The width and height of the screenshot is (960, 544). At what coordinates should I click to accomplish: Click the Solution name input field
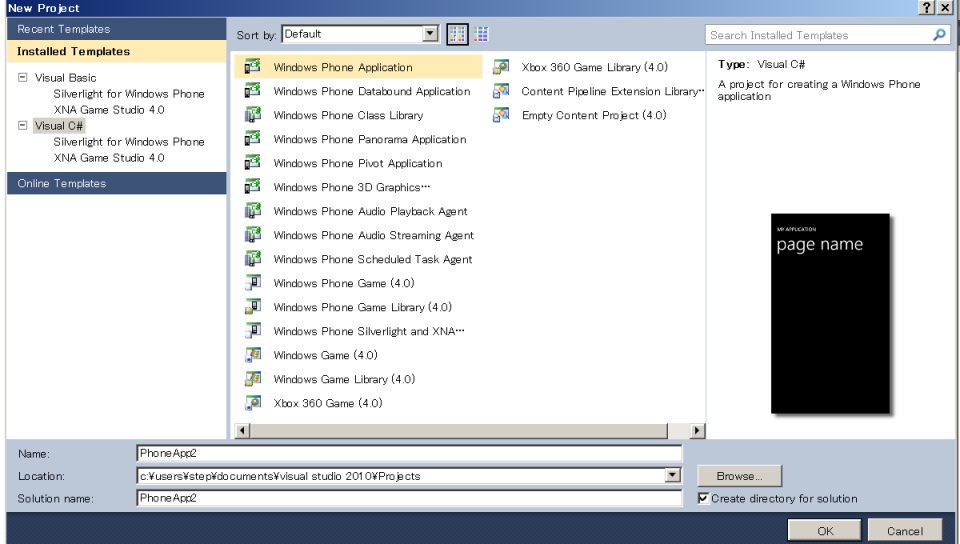[409, 497]
